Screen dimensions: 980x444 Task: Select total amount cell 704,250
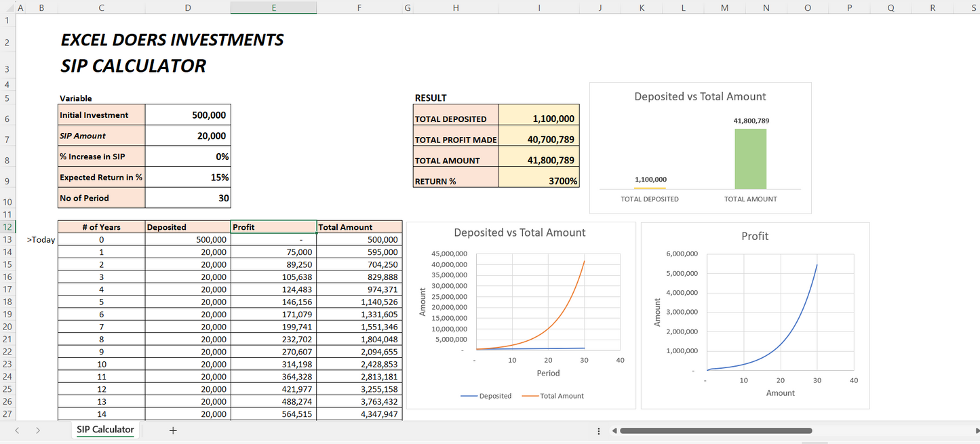tap(359, 264)
